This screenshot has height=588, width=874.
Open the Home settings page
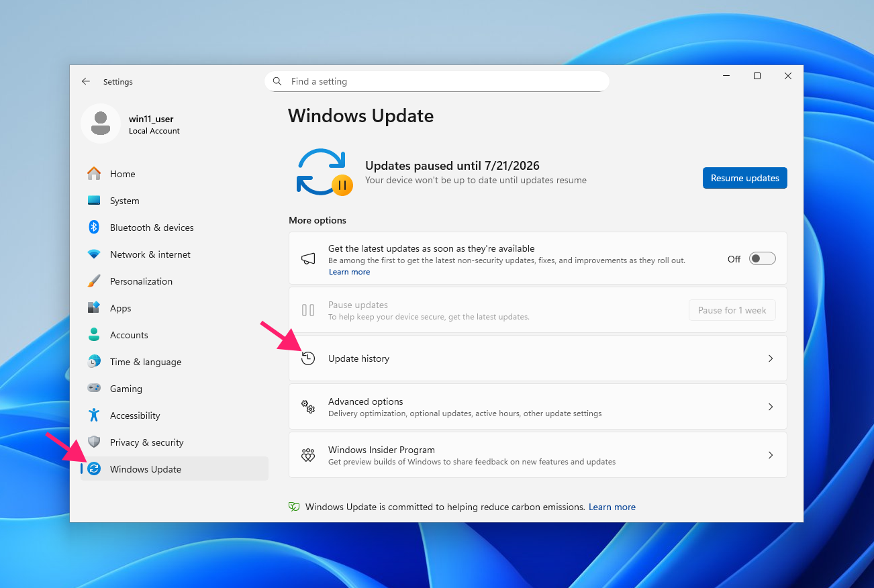point(175,174)
